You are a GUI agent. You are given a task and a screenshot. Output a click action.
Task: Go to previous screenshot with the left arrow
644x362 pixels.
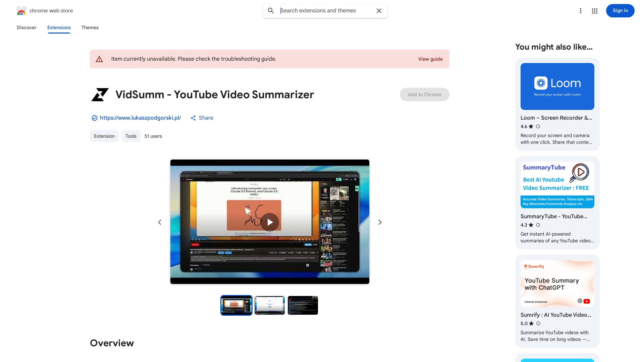click(x=160, y=222)
